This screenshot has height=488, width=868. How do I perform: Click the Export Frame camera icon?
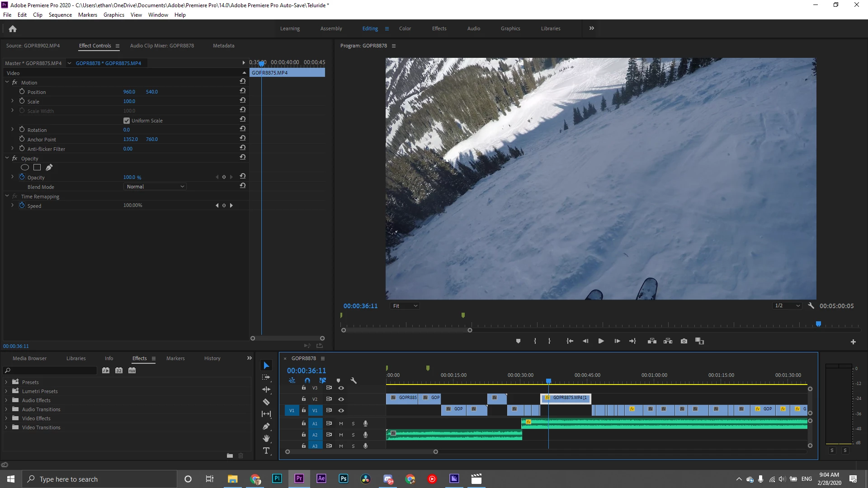click(684, 341)
